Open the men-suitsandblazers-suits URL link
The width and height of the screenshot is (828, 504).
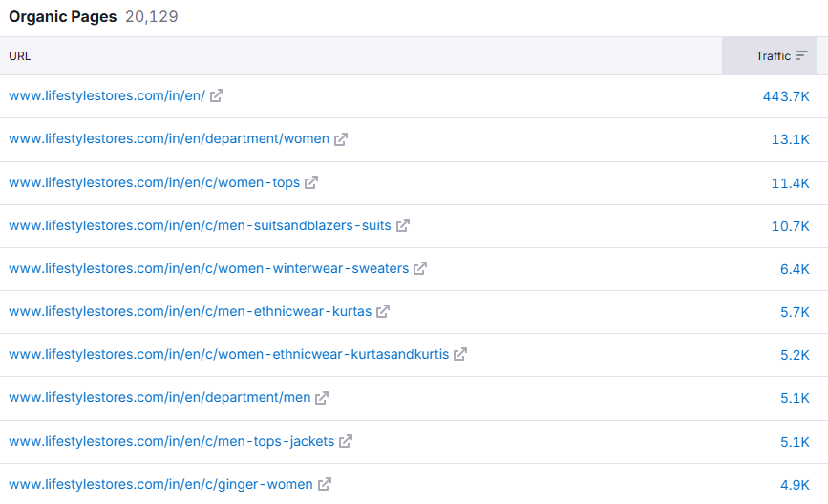(200, 225)
